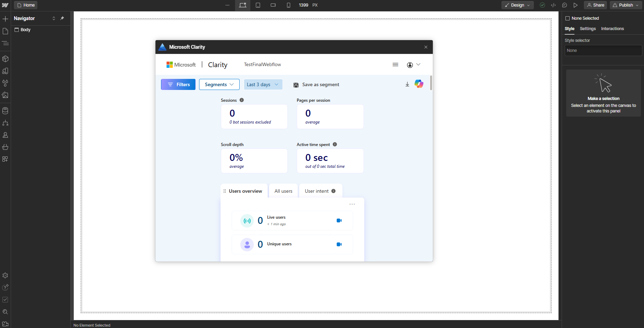Open the Add Elements panel

[6, 19]
